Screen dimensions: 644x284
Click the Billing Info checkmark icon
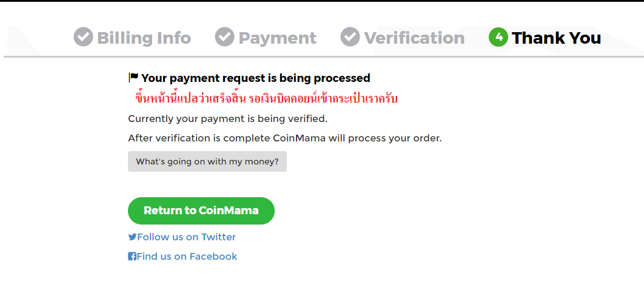pos(83,37)
